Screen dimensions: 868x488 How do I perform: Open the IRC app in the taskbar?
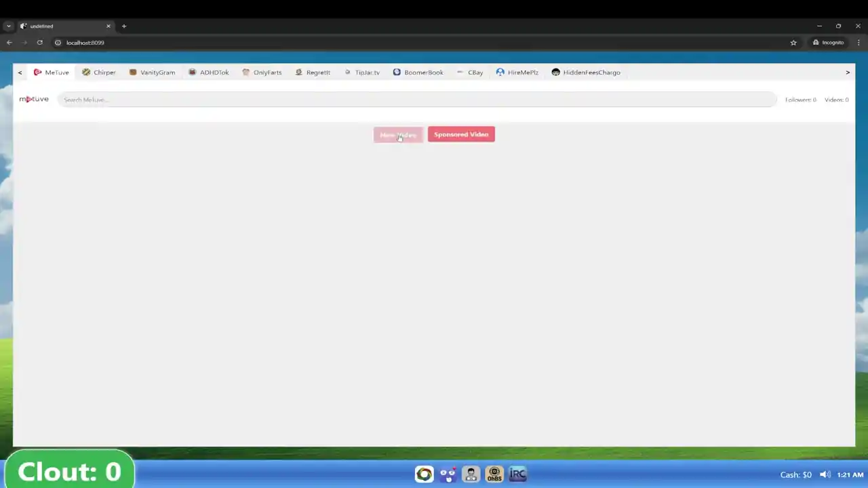(x=517, y=474)
